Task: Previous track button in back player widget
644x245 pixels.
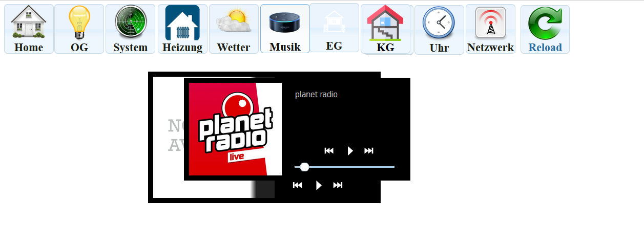Action: (298, 185)
